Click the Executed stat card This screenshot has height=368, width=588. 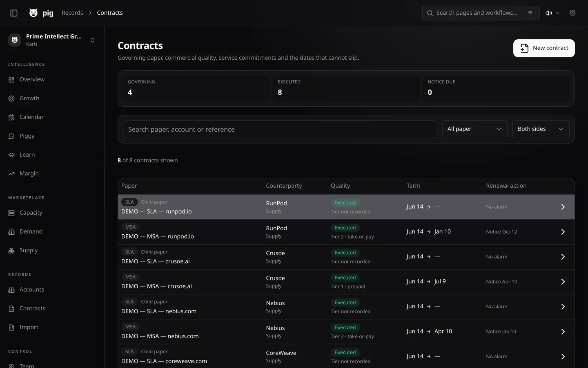(346, 88)
